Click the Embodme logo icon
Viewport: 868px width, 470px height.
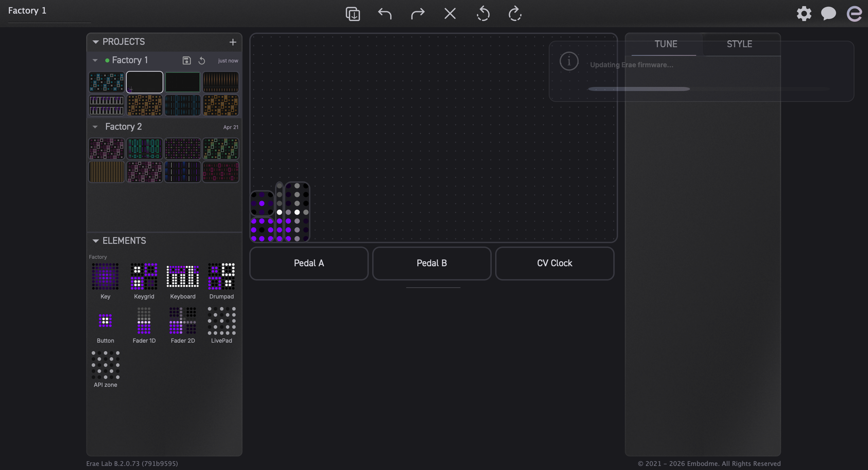click(854, 14)
